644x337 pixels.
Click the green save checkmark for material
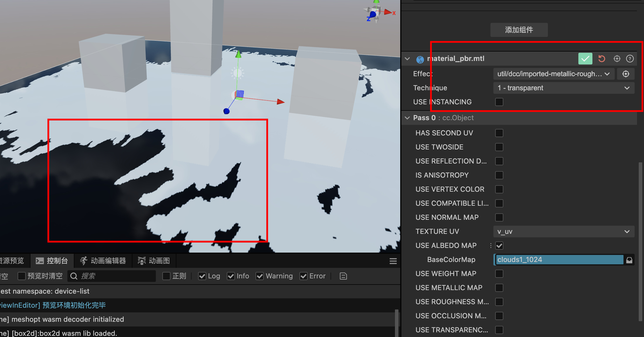click(585, 59)
